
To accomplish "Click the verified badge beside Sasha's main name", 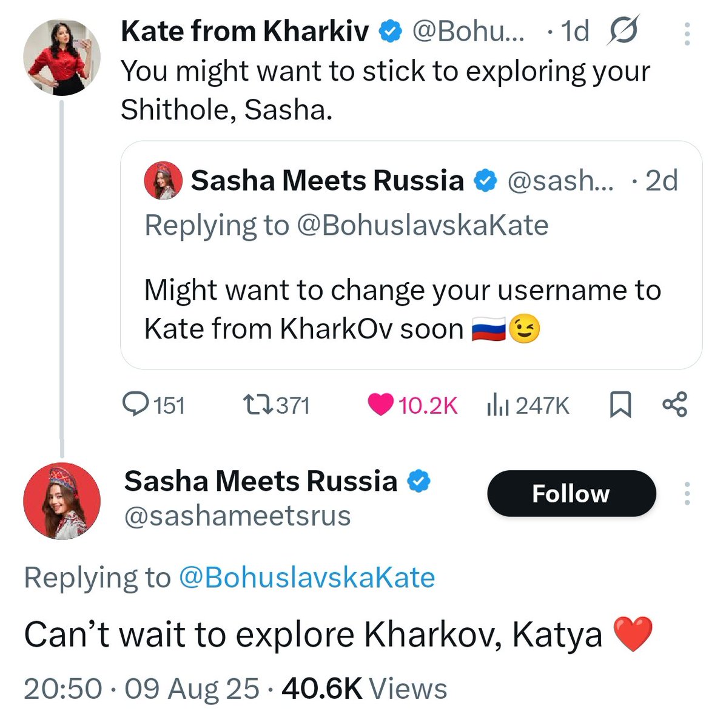I will [418, 482].
